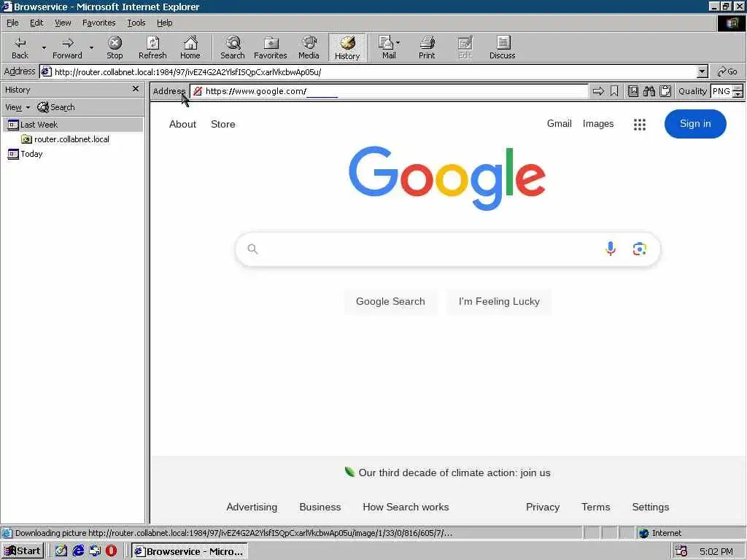The image size is (747, 560).
Task: Toggle the History toolbar button
Action: (347, 47)
